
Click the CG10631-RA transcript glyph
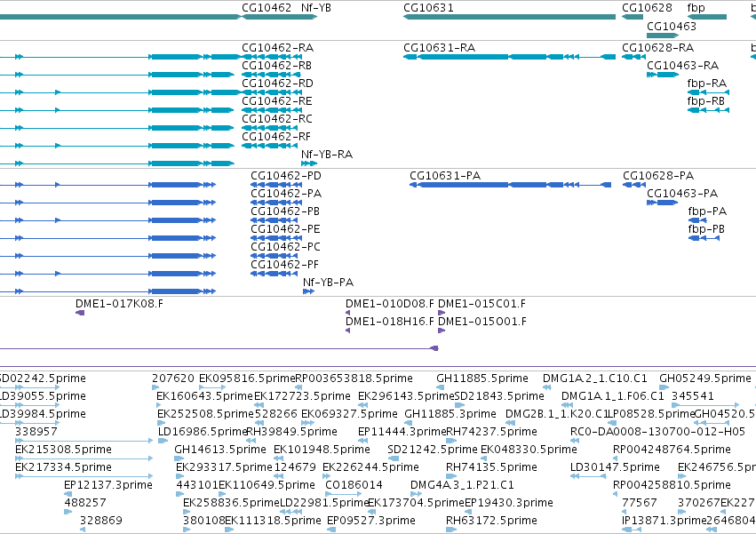point(509,57)
